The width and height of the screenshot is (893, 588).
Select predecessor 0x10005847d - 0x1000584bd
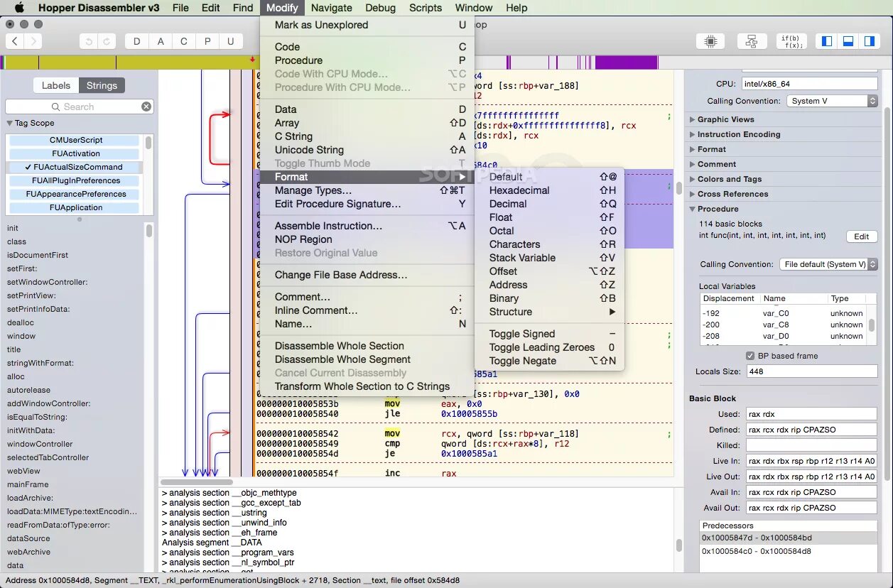click(x=788, y=538)
